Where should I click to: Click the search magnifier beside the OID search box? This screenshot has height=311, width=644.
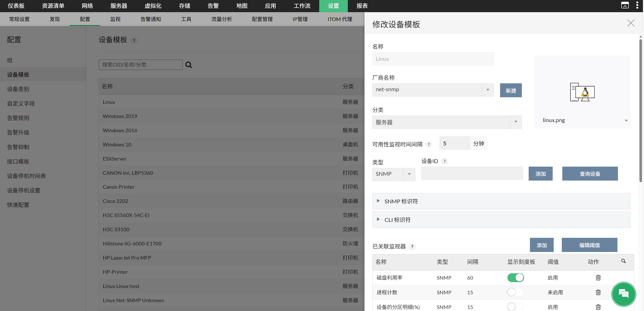189,65
